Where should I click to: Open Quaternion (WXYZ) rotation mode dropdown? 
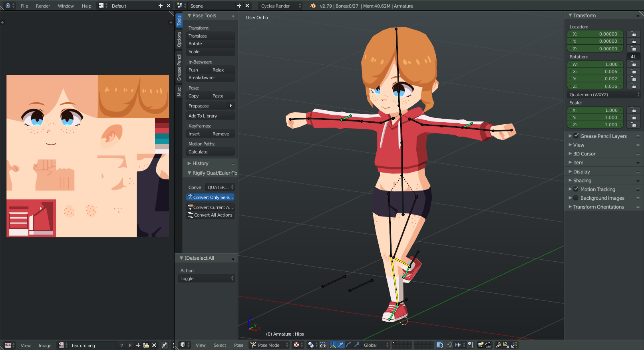(604, 95)
